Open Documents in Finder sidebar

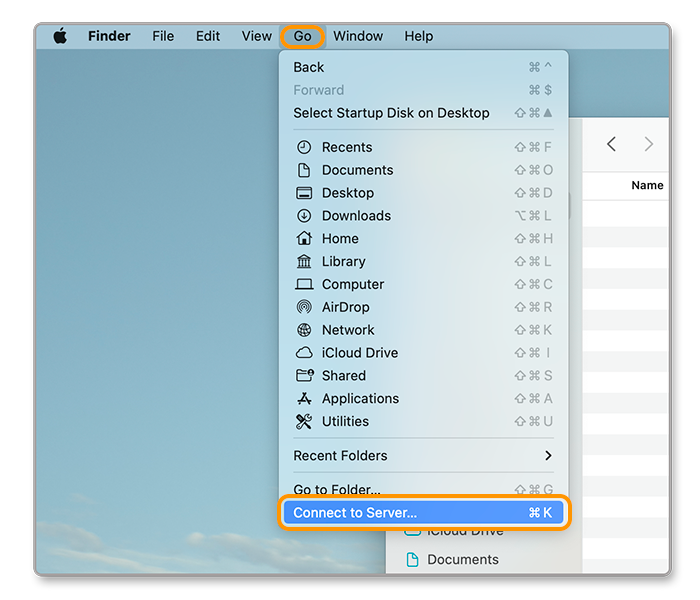coord(462,560)
